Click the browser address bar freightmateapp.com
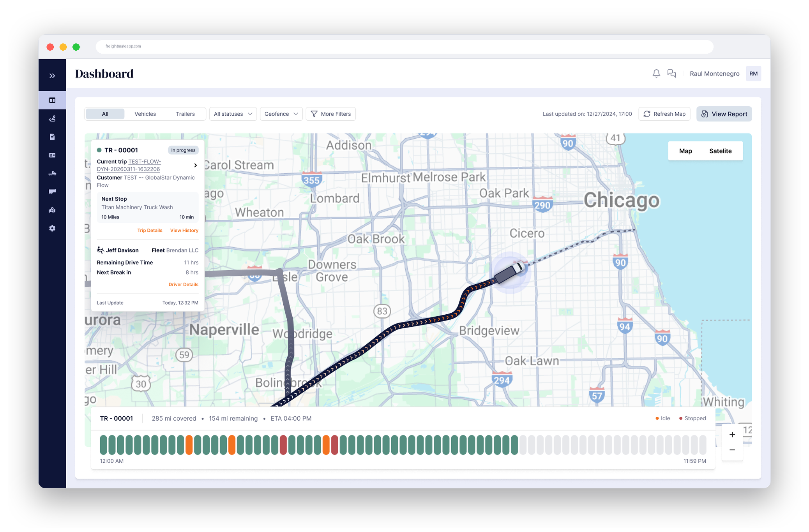 point(404,46)
